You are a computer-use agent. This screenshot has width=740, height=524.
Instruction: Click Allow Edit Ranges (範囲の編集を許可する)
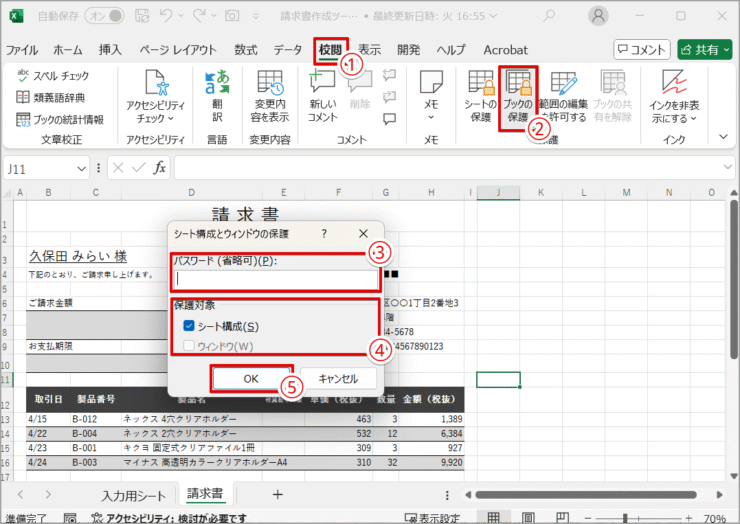coord(563,97)
